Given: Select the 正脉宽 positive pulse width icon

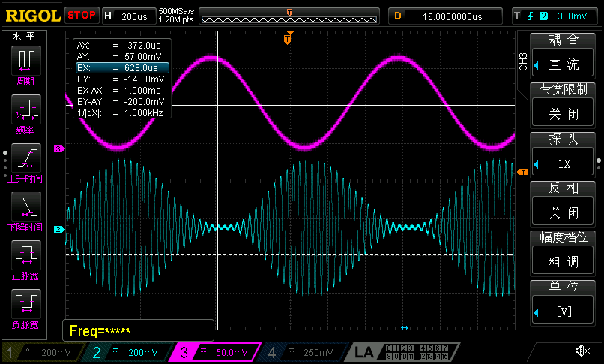Looking at the screenshot, I should [26, 258].
